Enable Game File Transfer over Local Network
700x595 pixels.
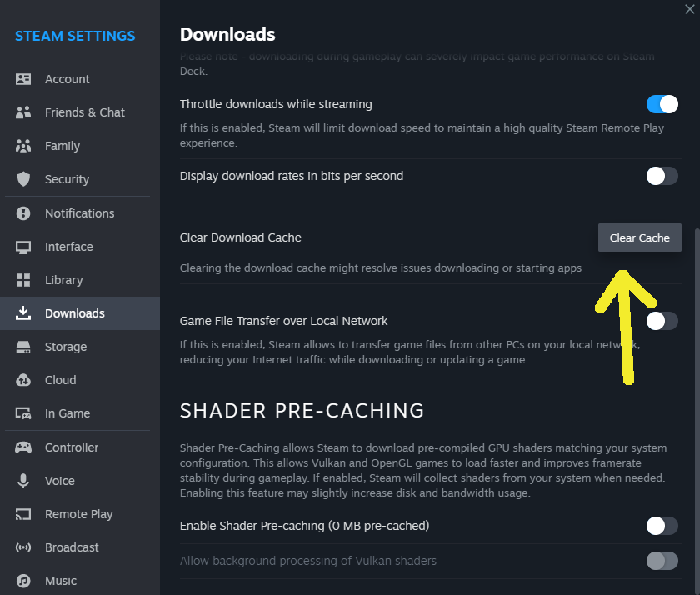[x=662, y=321]
